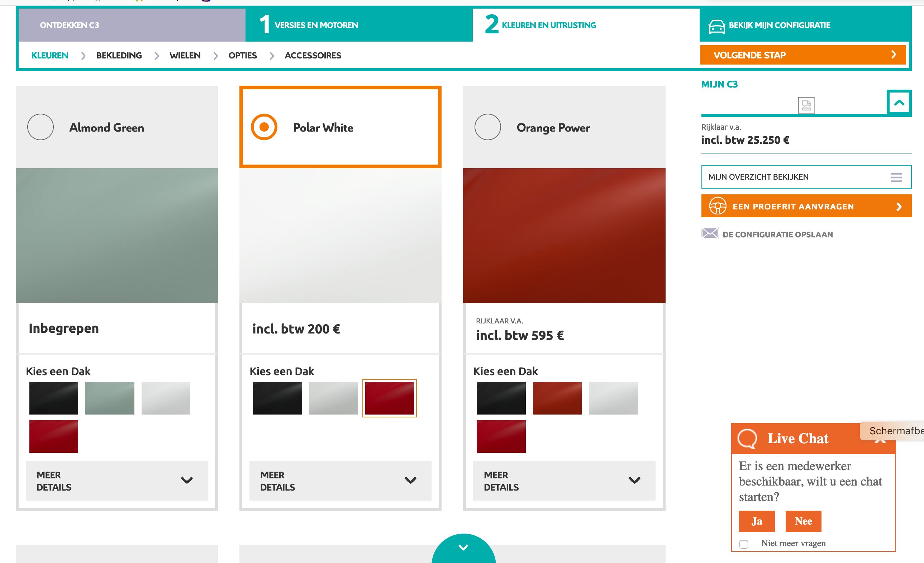
Task: Collapse the Mijn C3 panel with the up arrow
Action: (x=899, y=103)
